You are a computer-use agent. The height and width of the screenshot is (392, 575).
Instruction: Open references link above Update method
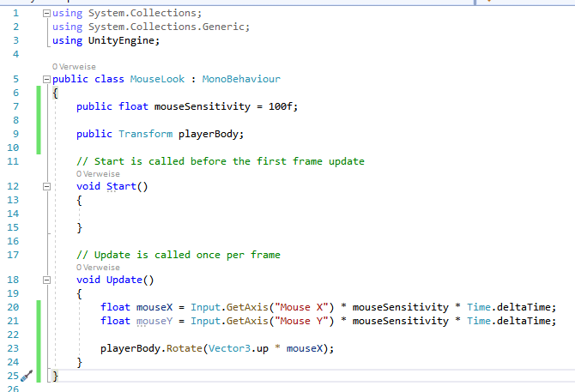(98, 267)
